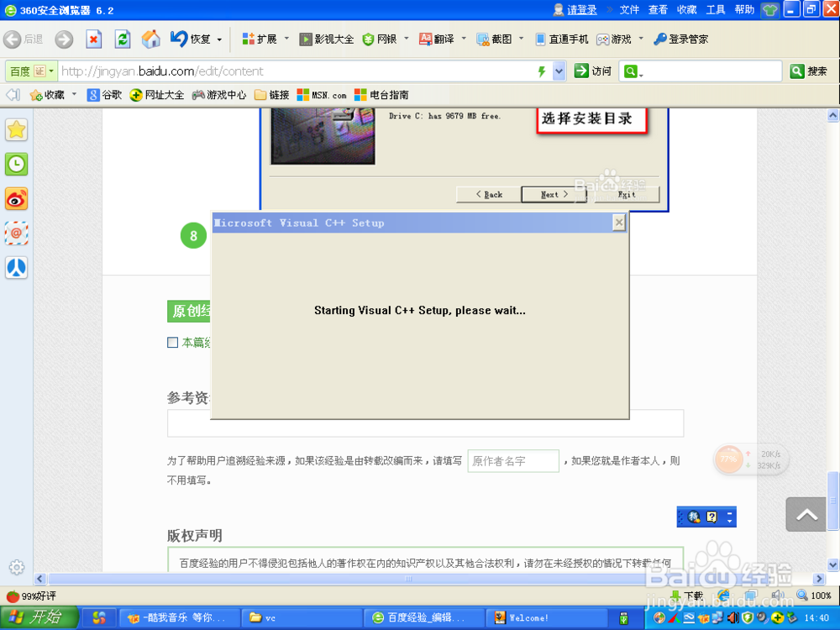Expand the address bar dropdown arrow
840x630 pixels.
click(557, 71)
